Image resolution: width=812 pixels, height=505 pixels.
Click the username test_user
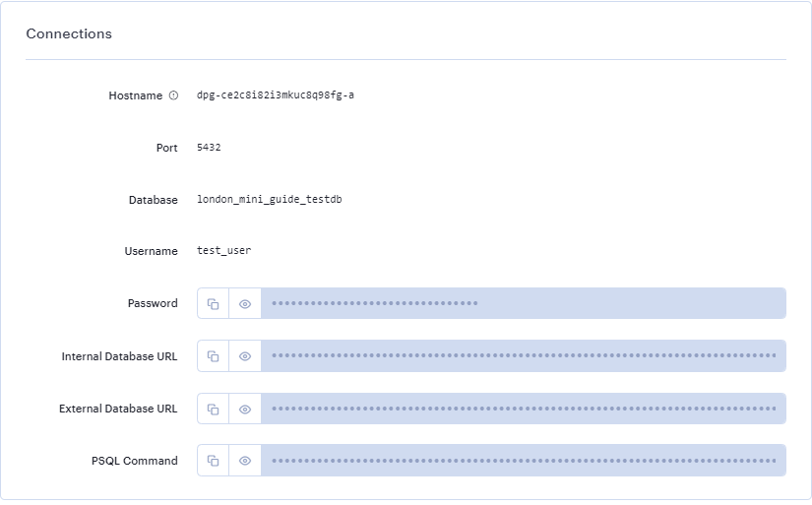pos(223,251)
